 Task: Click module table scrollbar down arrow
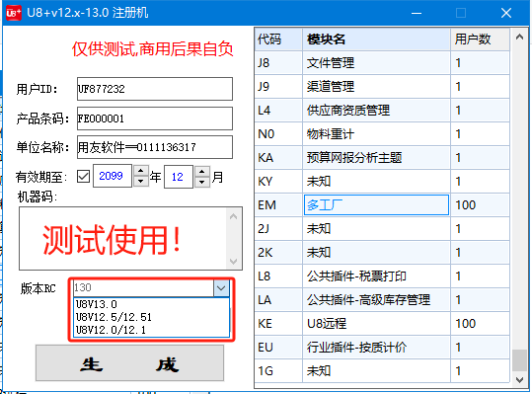[519, 380]
